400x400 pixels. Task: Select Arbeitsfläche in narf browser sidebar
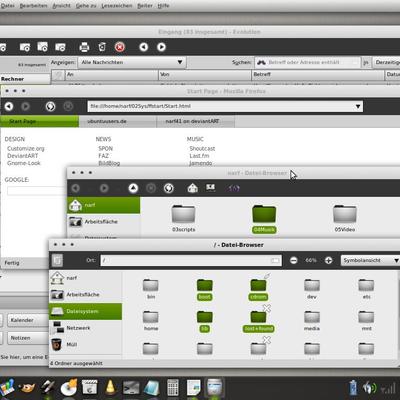(104, 222)
